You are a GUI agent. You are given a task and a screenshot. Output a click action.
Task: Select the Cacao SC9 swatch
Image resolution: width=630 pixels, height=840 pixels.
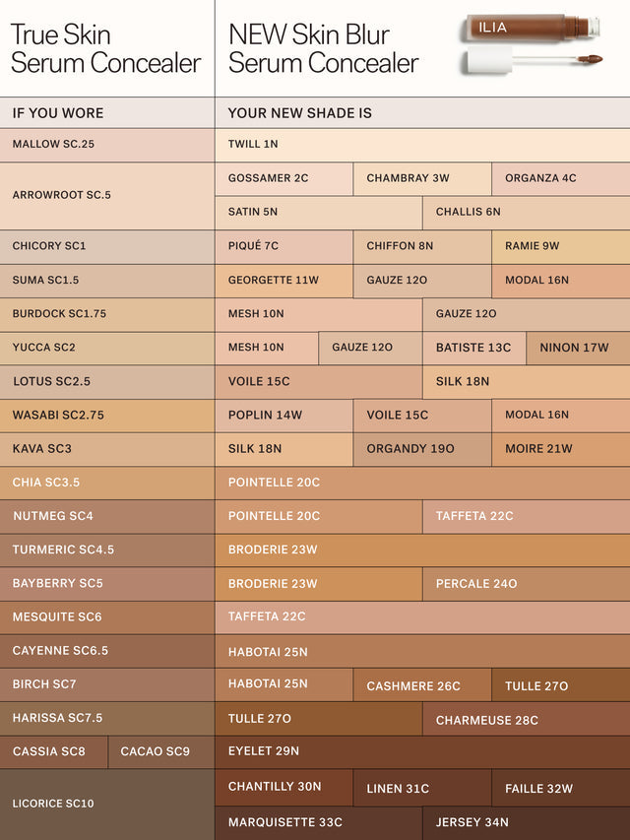[161, 752]
